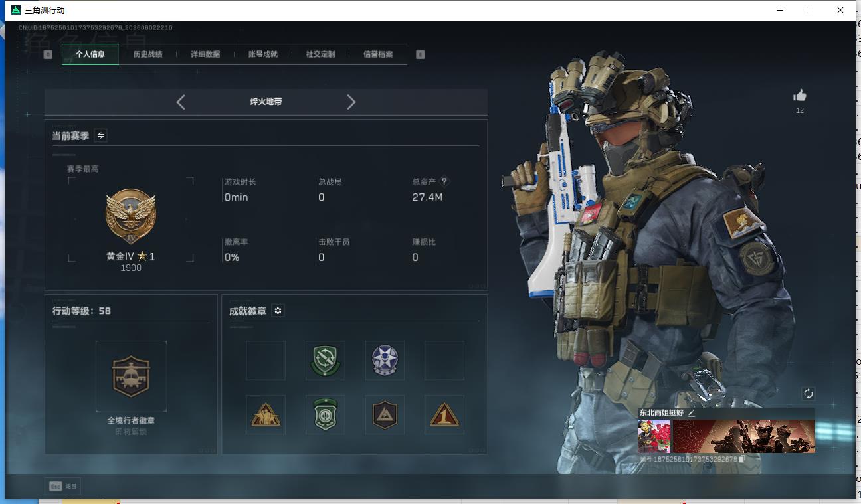Click the like count 12
The image size is (861, 504).
pos(800,110)
